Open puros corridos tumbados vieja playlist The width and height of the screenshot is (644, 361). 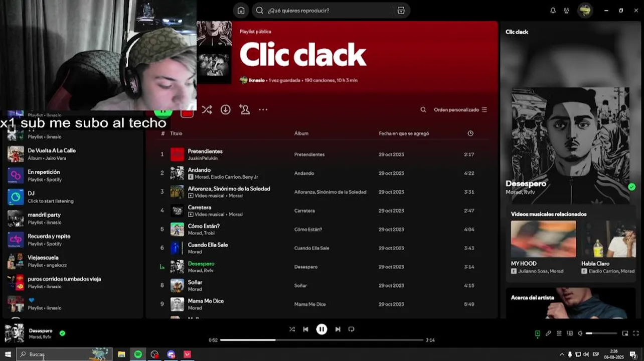(73, 282)
